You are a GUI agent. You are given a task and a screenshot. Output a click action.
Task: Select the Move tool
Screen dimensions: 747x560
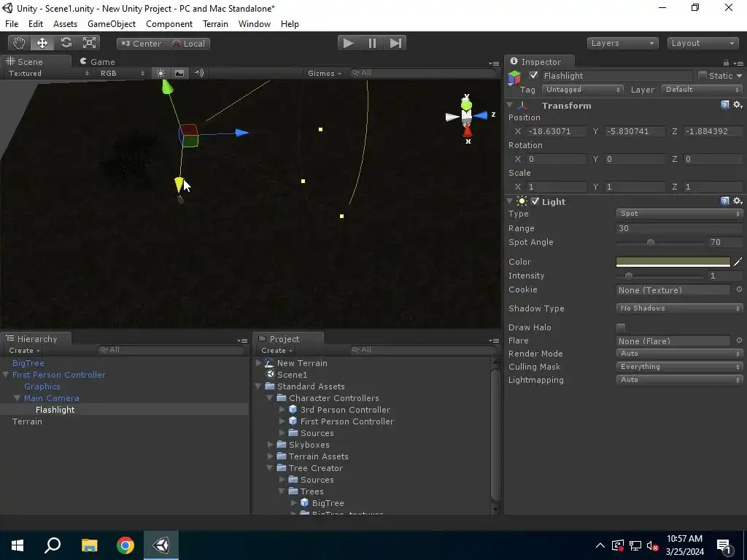click(42, 43)
